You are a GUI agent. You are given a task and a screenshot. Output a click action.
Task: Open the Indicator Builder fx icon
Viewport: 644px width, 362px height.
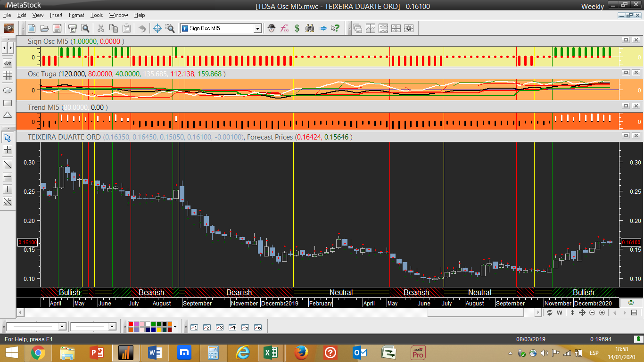click(284, 28)
